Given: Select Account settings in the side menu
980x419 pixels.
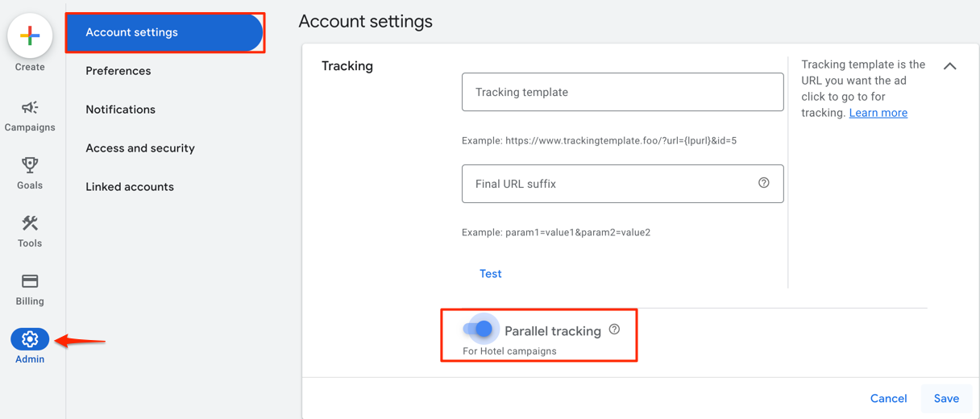Looking at the screenshot, I should pyautogui.click(x=164, y=32).
